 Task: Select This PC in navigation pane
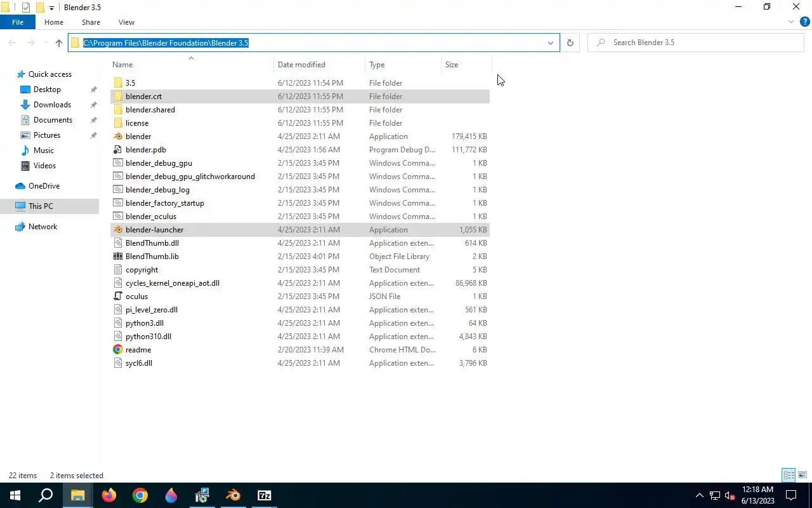click(x=41, y=206)
